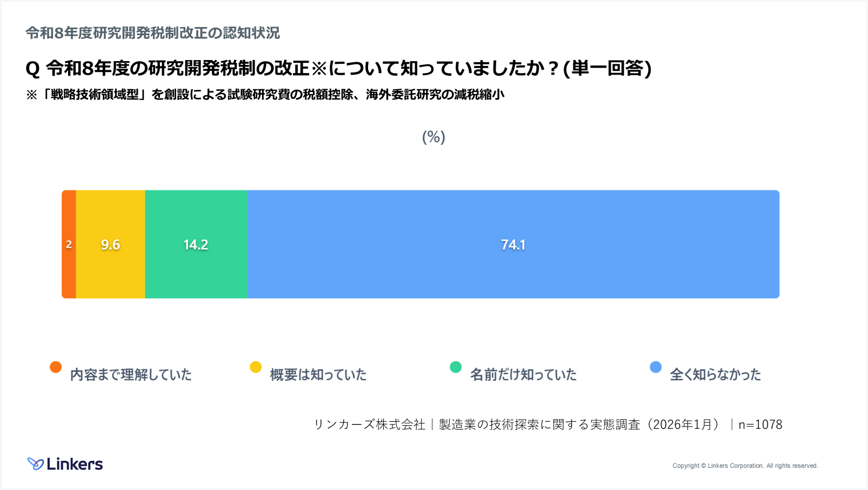Image resolution: width=868 pixels, height=490 pixels.
Task: Click the orange legend dot for 内容まで理解していた
Action: (x=56, y=367)
